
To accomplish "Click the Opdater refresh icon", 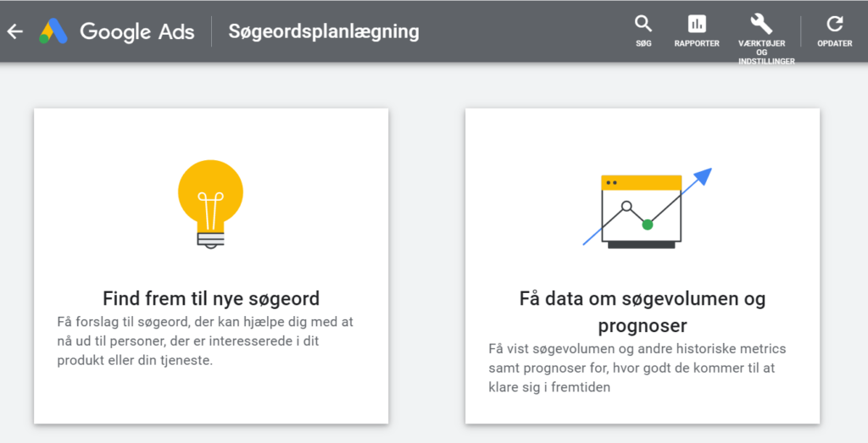I will 835,24.
